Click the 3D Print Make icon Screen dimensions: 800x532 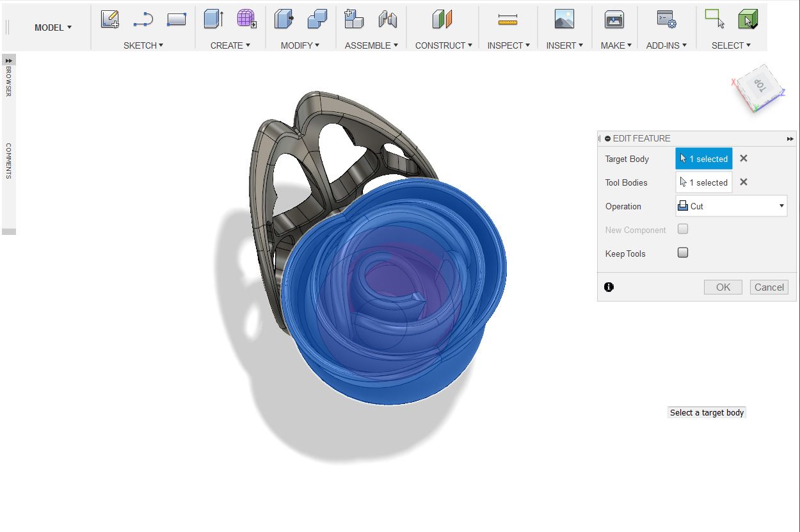[x=614, y=19]
